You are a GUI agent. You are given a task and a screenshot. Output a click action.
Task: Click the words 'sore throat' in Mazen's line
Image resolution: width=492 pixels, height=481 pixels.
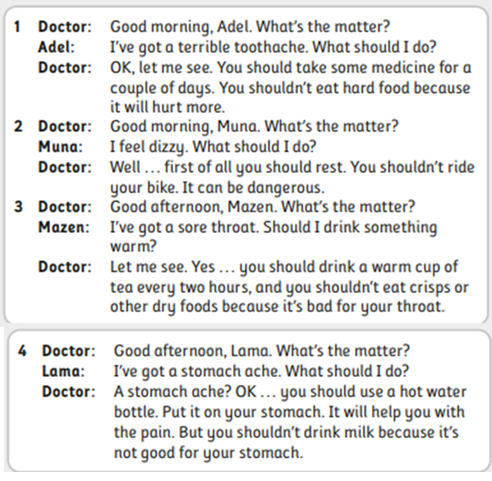218,227
